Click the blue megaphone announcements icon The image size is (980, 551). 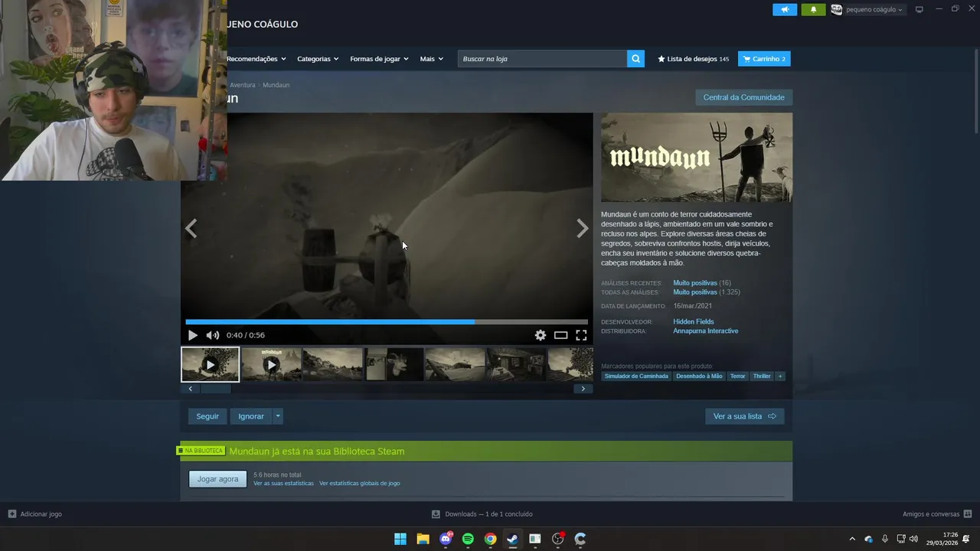[784, 9]
